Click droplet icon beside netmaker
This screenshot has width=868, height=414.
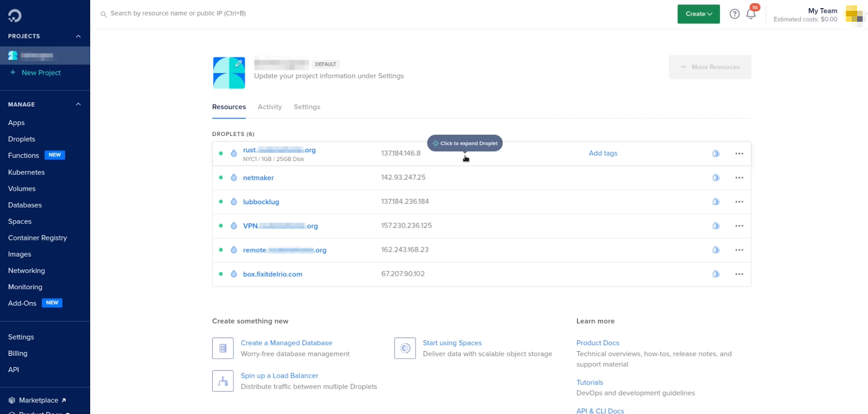point(234,178)
